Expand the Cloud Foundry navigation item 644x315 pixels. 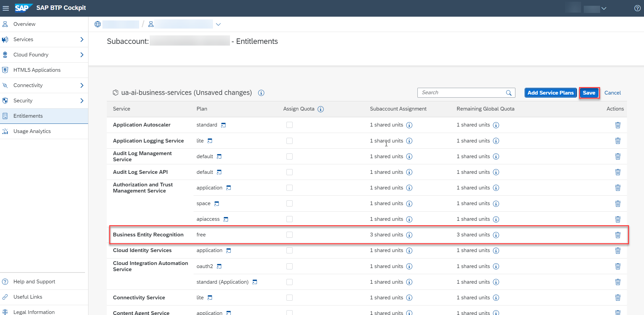click(82, 55)
